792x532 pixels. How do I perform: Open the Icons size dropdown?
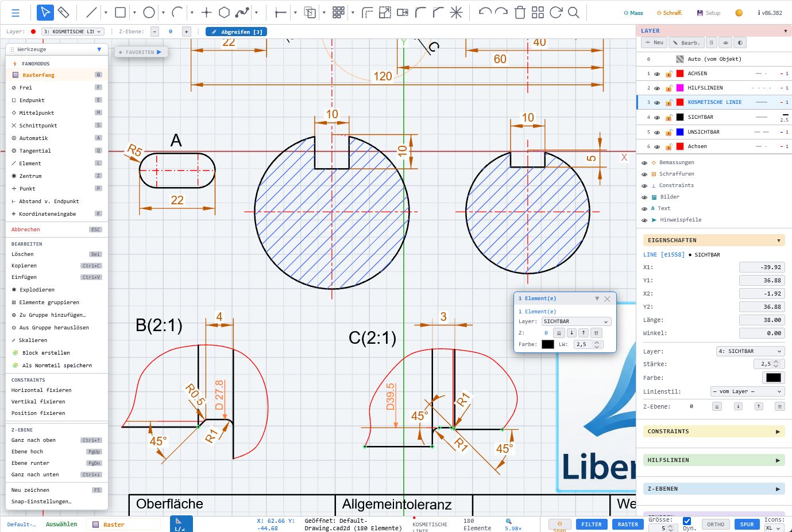pos(773,528)
